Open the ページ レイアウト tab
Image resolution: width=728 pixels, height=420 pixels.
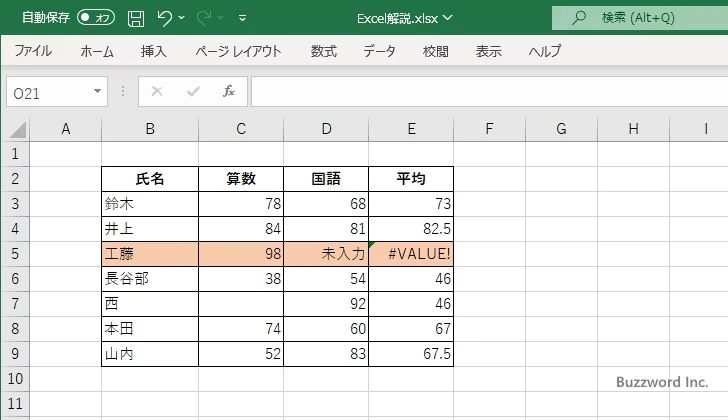coord(238,51)
